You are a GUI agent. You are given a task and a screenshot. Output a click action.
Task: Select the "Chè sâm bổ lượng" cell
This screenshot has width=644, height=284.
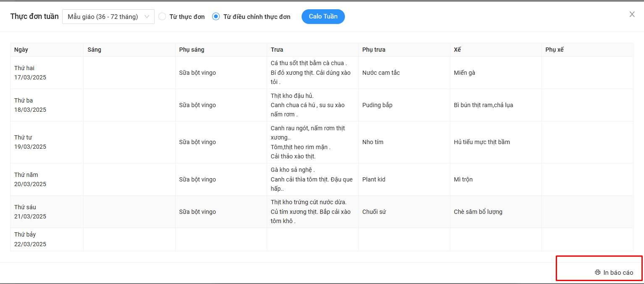coord(478,212)
